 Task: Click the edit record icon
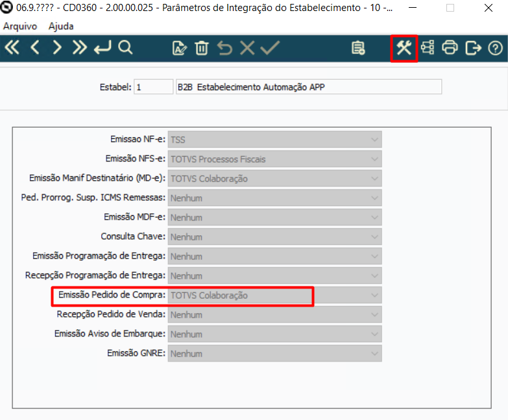coord(180,48)
